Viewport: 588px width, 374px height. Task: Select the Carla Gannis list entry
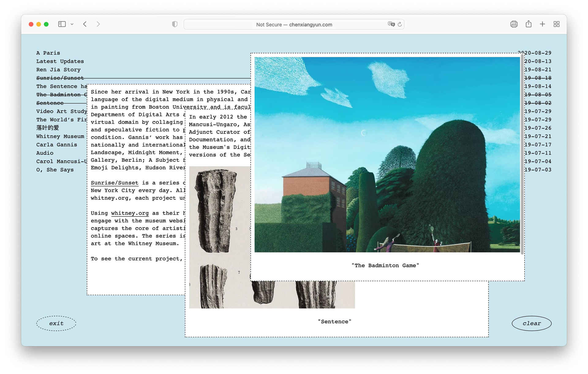pyautogui.click(x=57, y=145)
